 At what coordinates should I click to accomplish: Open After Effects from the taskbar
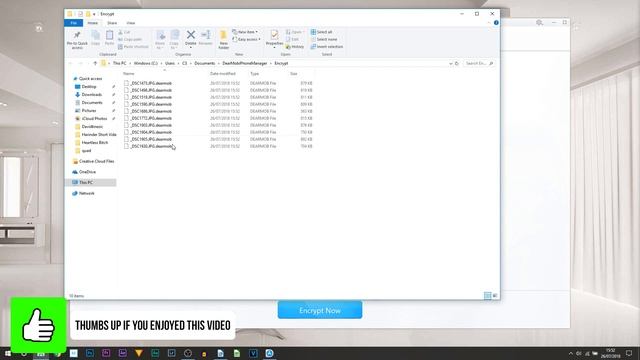click(x=122, y=353)
